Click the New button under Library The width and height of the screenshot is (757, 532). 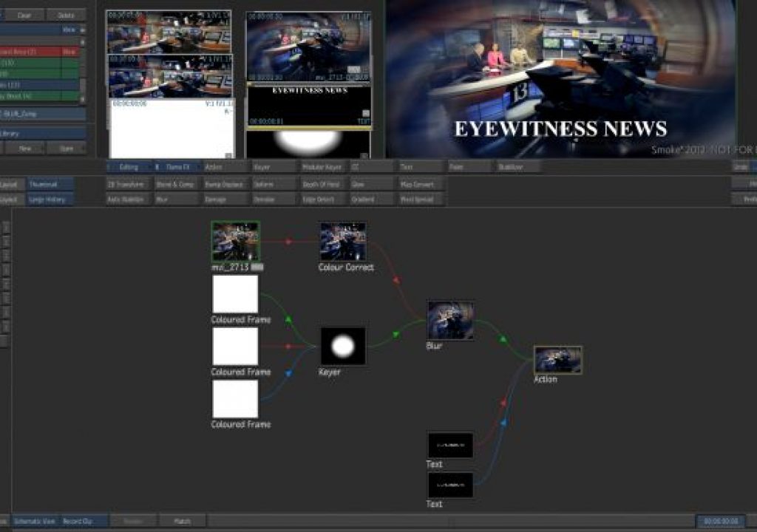pyautogui.click(x=24, y=149)
